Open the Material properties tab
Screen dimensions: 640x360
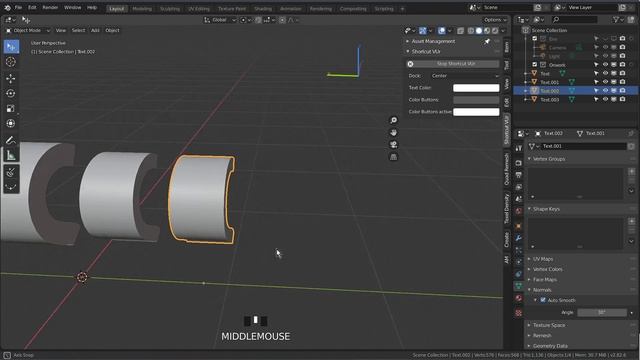point(518,298)
